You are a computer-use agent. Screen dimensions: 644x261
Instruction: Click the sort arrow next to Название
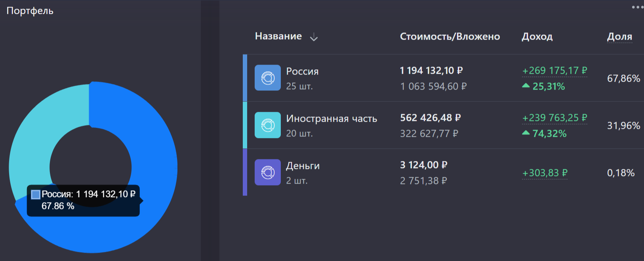point(314,37)
